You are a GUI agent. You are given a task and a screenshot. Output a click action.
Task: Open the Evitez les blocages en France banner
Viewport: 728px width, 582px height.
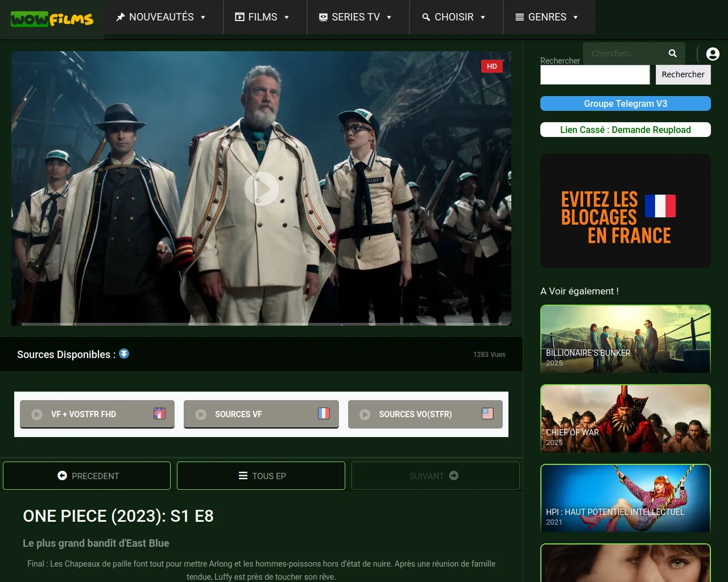626,211
